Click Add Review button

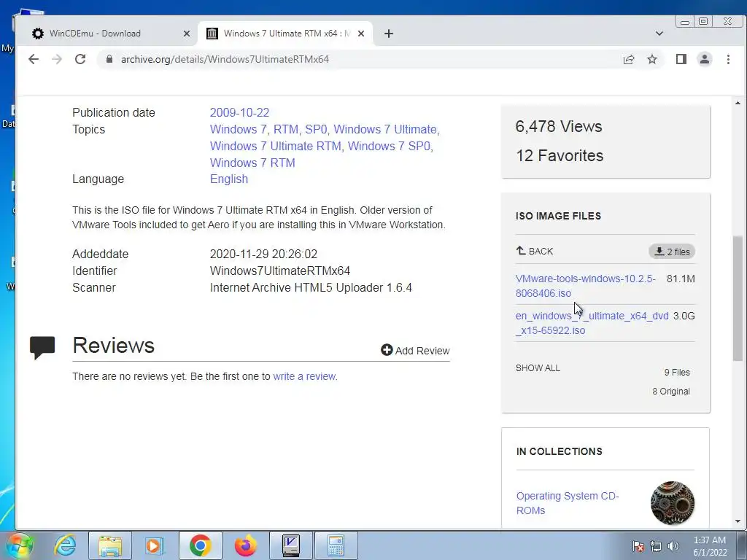tap(415, 351)
